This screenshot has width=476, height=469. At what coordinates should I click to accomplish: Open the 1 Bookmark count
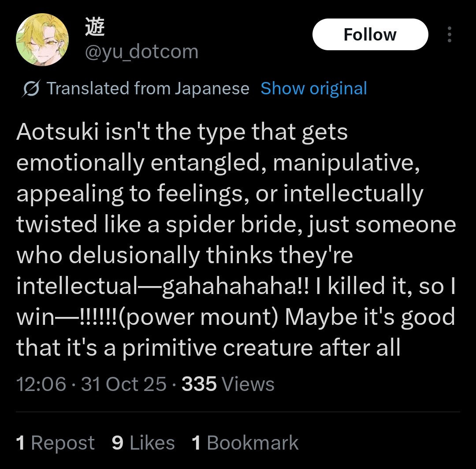coord(245,443)
